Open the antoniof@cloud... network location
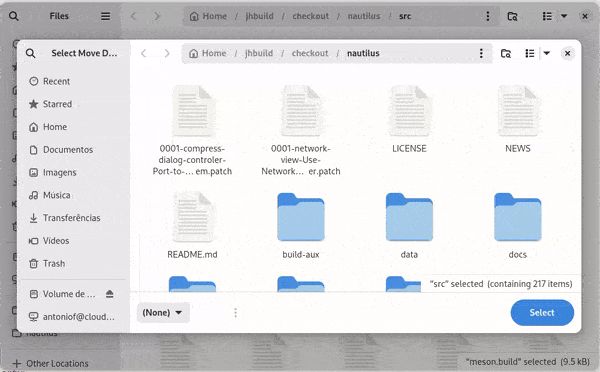This screenshot has width=600, height=372. [73, 317]
